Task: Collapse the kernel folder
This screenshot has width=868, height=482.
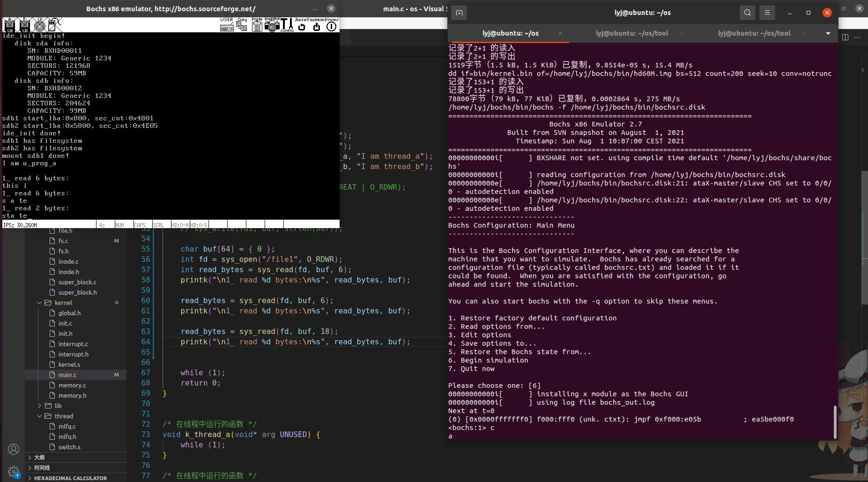Action: [x=63, y=303]
